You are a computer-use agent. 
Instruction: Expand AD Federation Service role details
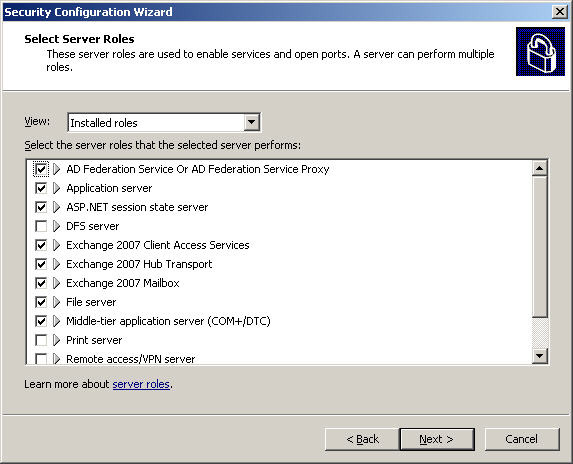click(x=56, y=169)
